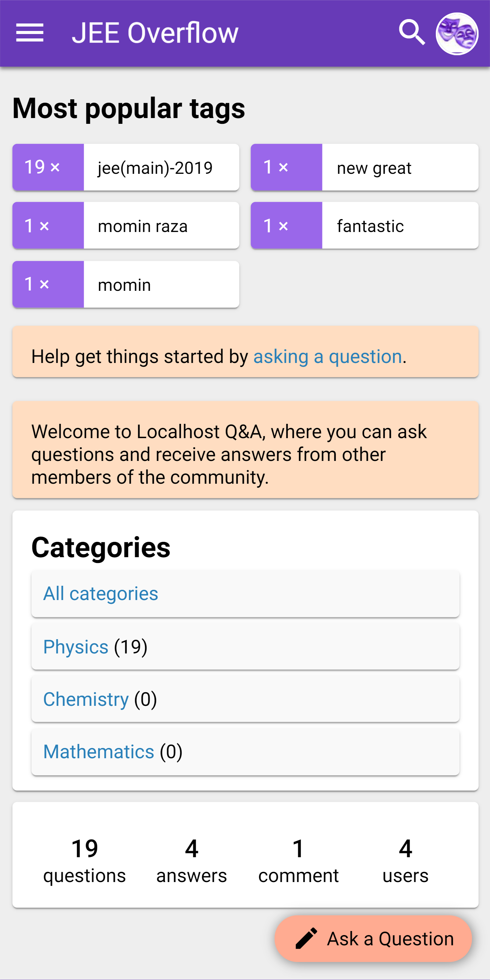The width and height of the screenshot is (490, 980).
Task: Open the user avatar with theater masks
Action: [x=457, y=33]
